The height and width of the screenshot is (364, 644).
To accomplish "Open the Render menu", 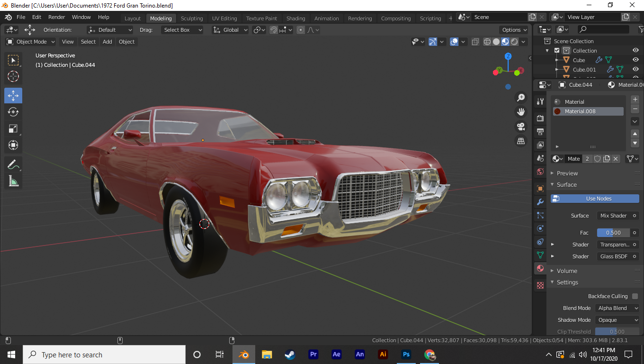I will coord(57,17).
